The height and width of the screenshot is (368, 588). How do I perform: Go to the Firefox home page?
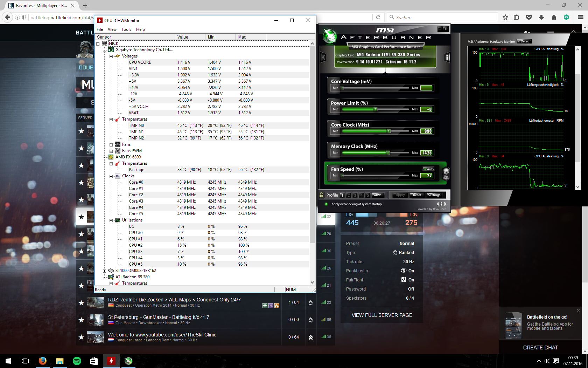tap(554, 17)
